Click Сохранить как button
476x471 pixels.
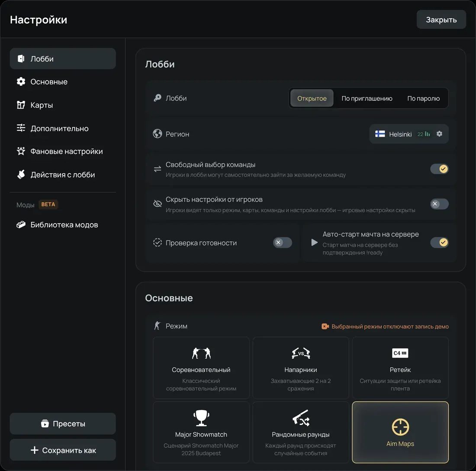63,450
